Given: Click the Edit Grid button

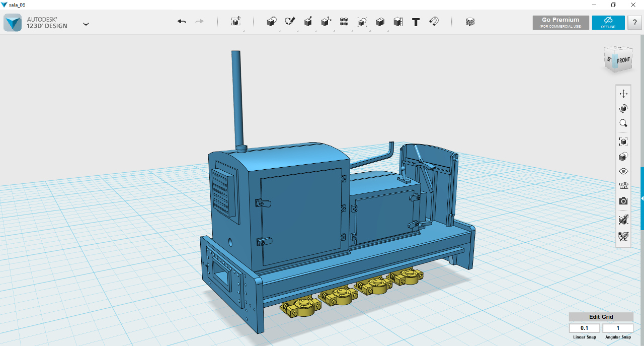Looking at the screenshot, I should click(601, 317).
